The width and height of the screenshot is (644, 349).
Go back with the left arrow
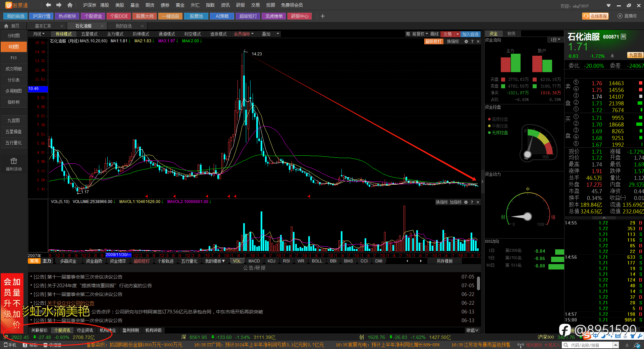pos(48,5)
